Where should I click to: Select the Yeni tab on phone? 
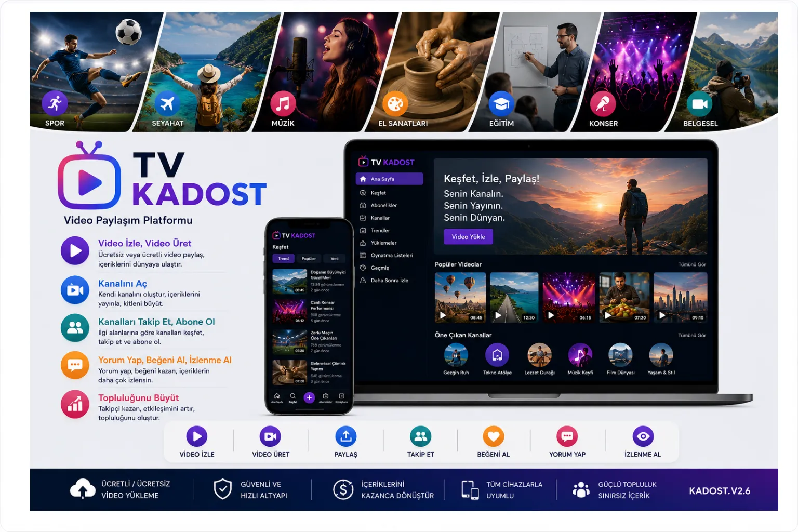[x=335, y=258]
